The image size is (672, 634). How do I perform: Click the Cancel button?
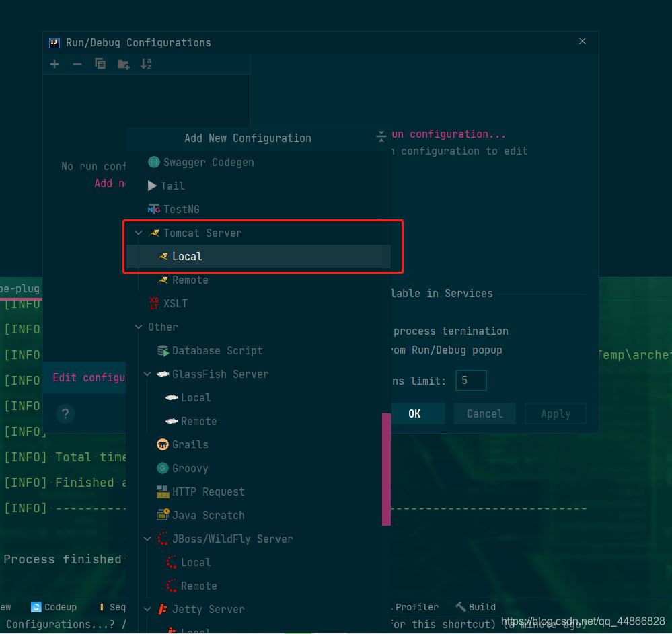(485, 413)
